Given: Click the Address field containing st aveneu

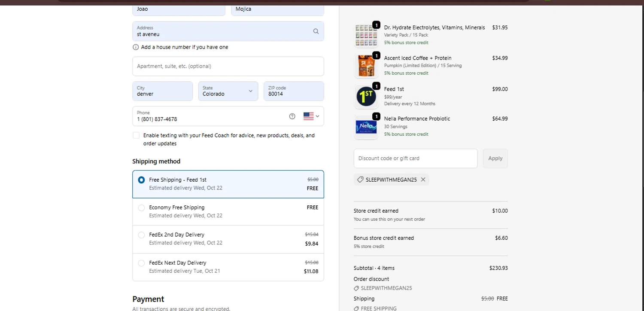Looking at the screenshot, I should [x=228, y=31].
